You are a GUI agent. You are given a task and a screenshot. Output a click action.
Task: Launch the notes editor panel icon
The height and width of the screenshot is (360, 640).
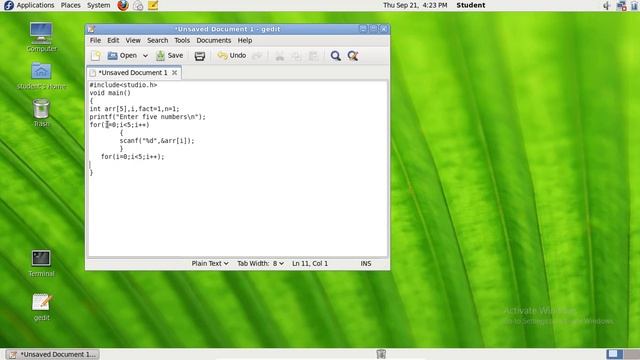(x=153, y=5)
